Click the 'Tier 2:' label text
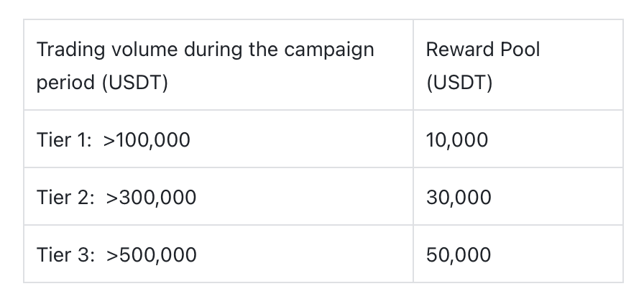 (65, 197)
